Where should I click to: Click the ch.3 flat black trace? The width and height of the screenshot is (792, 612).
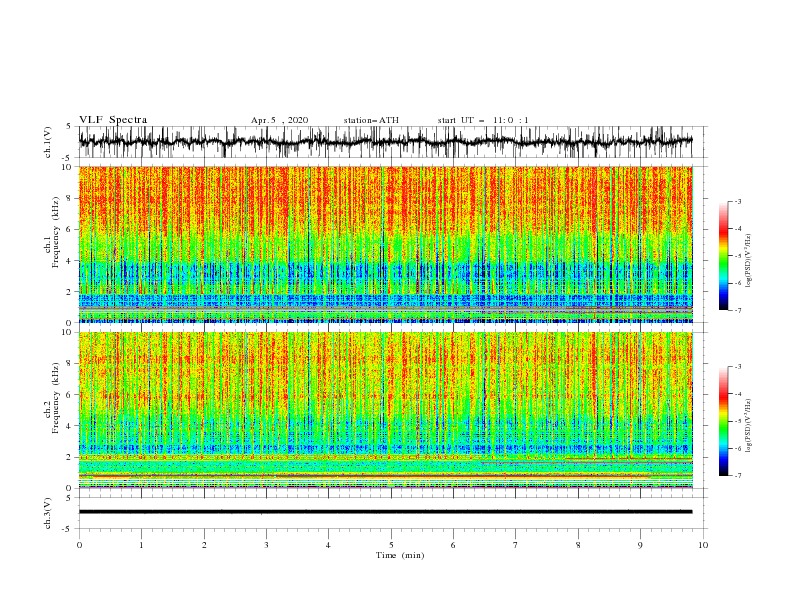click(385, 512)
